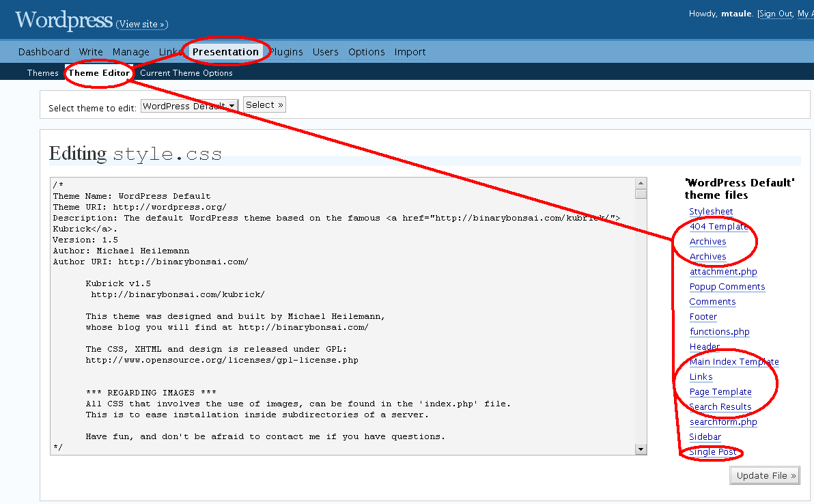Image resolution: width=814 pixels, height=504 pixels.
Task: Open the Sidebar theme file
Action: point(705,437)
